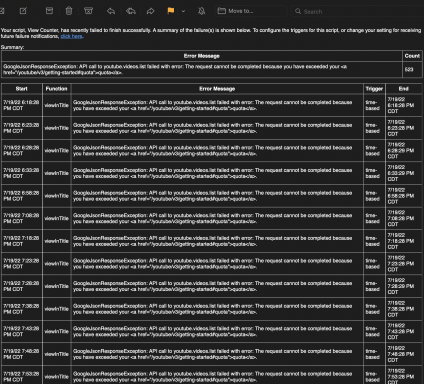424x384 pixels.
Task: Select start time 7/19/22 7:48:28 PM CDT
Action: click(21, 354)
